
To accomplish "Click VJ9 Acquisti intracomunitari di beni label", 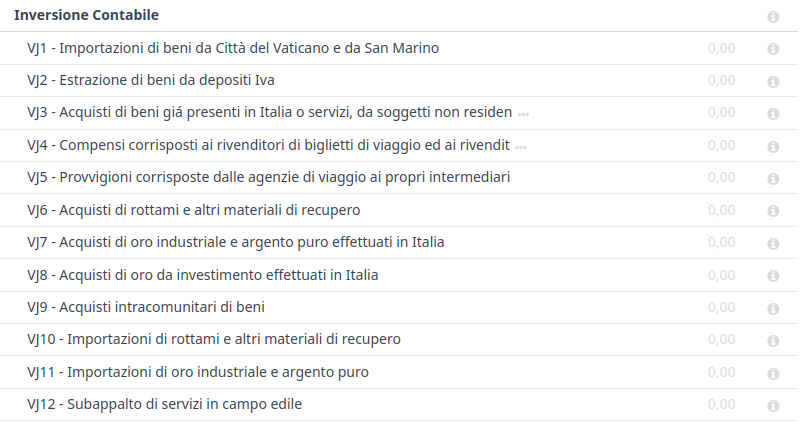I will tap(146, 307).
